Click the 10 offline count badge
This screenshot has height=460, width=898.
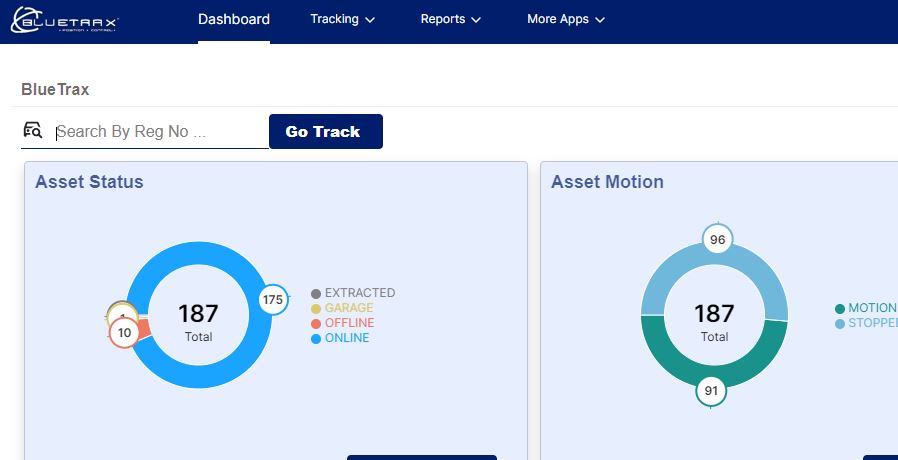tap(124, 333)
